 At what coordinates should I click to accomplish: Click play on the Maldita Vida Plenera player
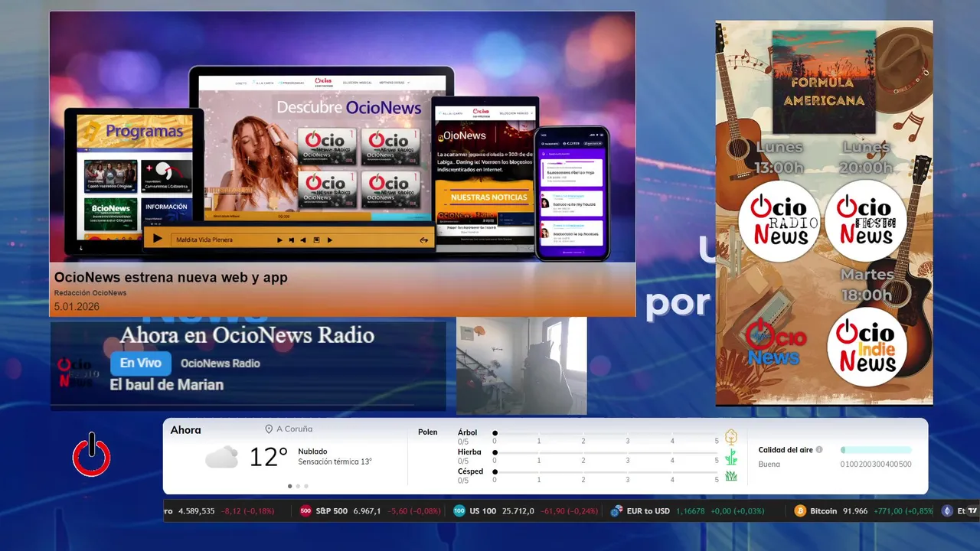click(x=157, y=239)
